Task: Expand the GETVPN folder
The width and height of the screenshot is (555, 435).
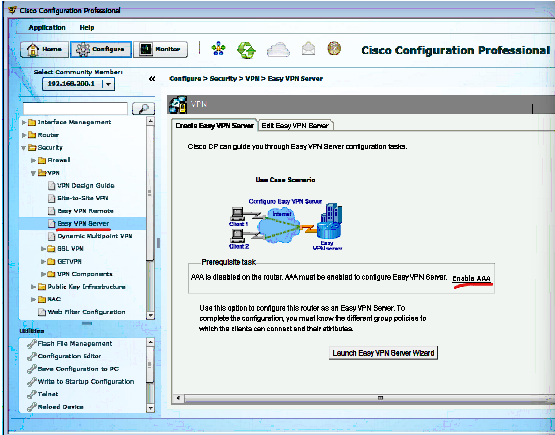Action: point(44,262)
